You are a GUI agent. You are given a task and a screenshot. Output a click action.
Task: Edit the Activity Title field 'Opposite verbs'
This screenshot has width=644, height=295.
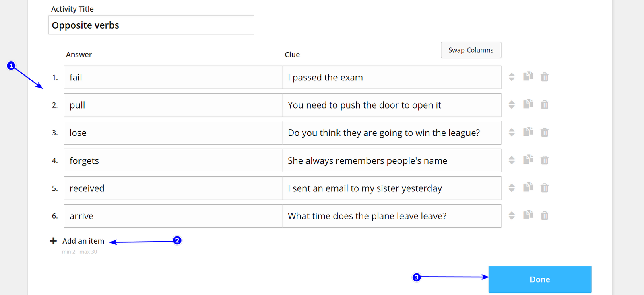pyautogui.click(x=151, y=25)
